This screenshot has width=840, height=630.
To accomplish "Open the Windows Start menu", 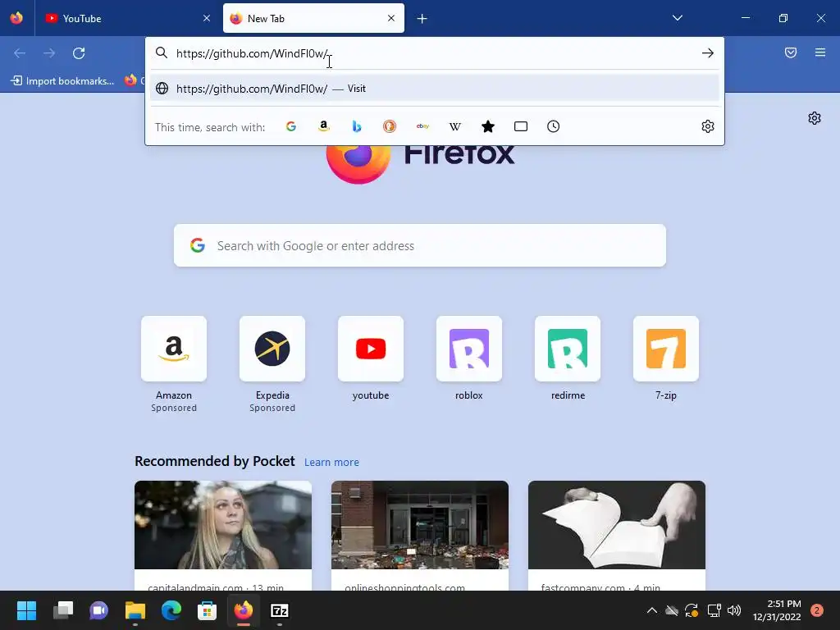I will coord(26,610).
